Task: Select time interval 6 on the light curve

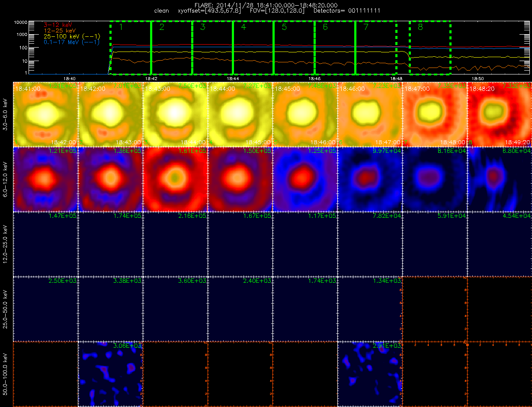Action: [335, 47]
